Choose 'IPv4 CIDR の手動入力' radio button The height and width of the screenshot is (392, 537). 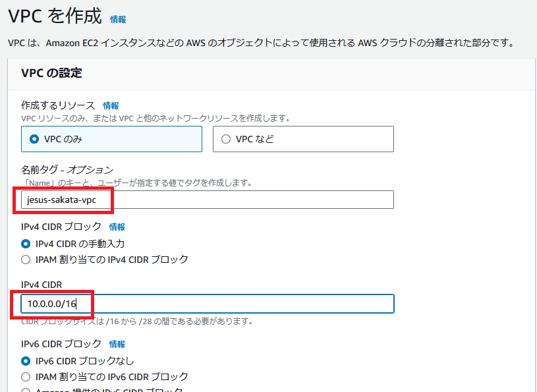pos(26,244)
